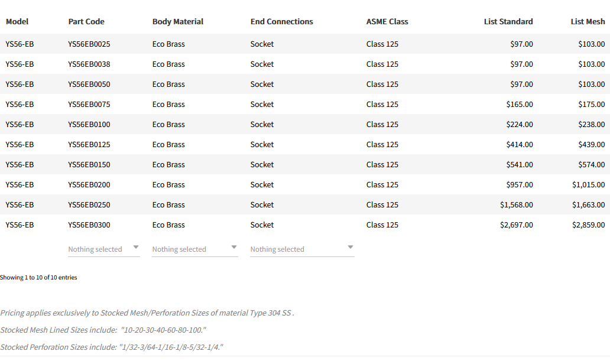Click the YS56EB0300 part code cell
This screenshot has width=610, height=364.
coord(89,225)
